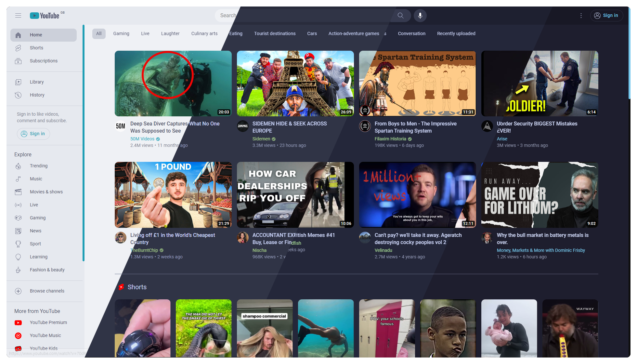637x364 pixels.
Task: Open the Browse channels plus icon
Action: coord(18,291)
